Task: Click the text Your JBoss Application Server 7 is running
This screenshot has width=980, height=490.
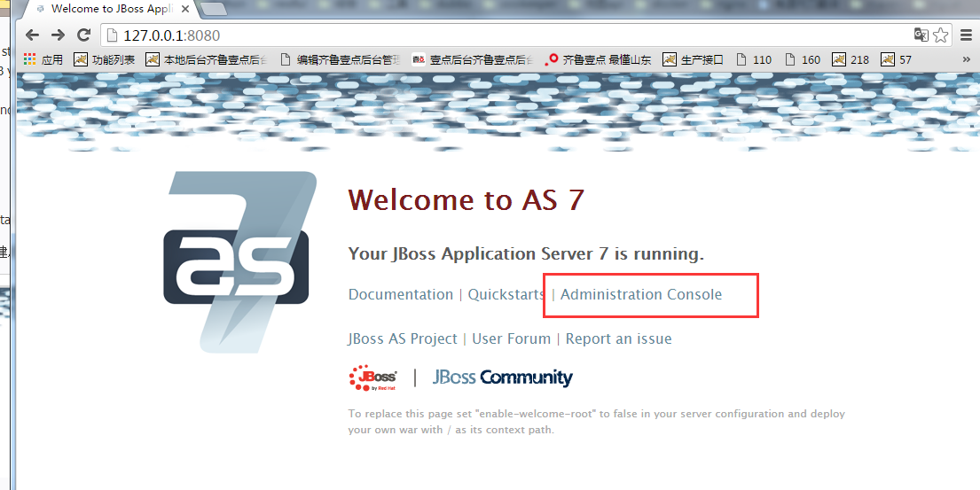Action: tap(526, 253)
